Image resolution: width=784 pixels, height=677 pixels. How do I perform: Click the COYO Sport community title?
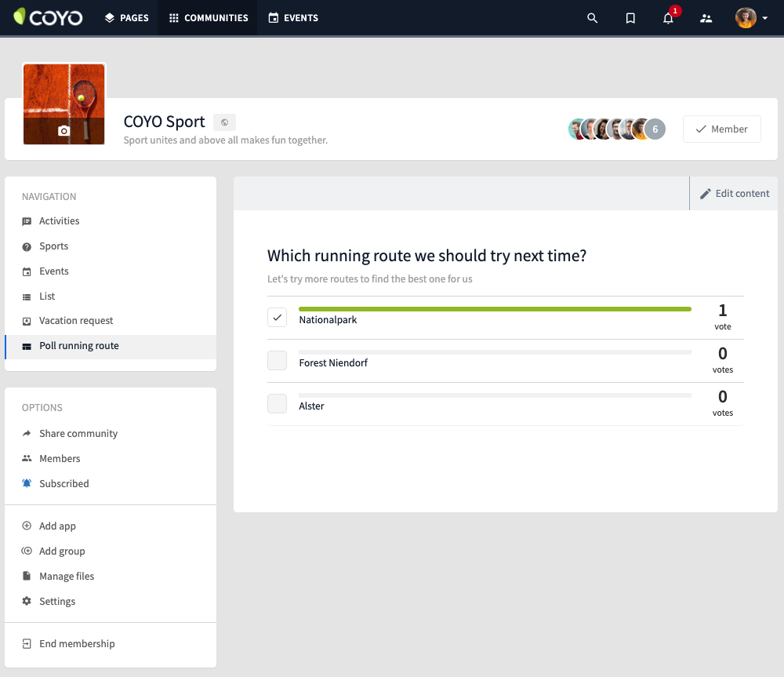(164, 122)
